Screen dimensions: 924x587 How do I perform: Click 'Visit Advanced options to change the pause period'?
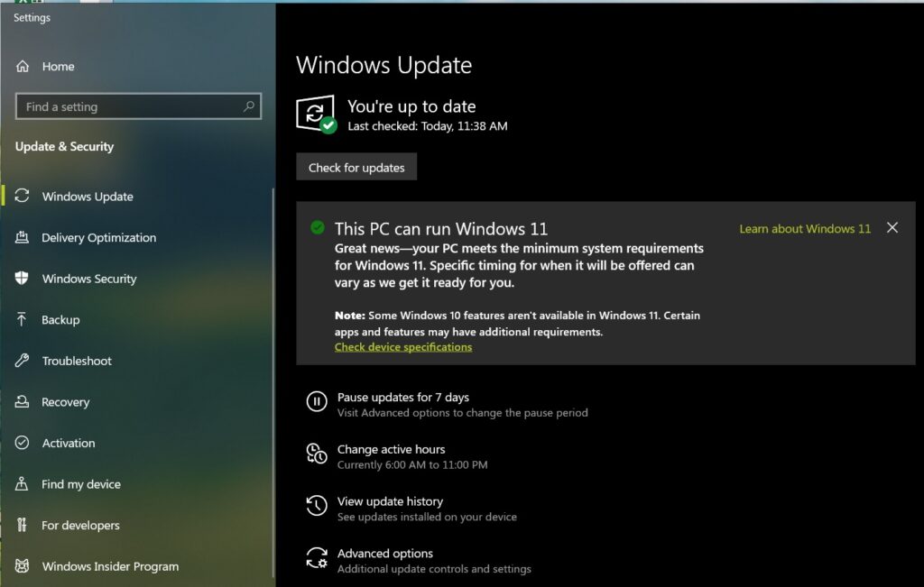[462, 413]
